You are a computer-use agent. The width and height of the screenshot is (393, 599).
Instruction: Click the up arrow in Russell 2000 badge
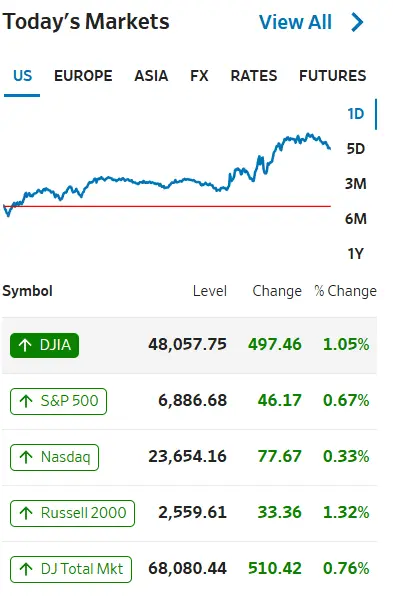(26, 513)
